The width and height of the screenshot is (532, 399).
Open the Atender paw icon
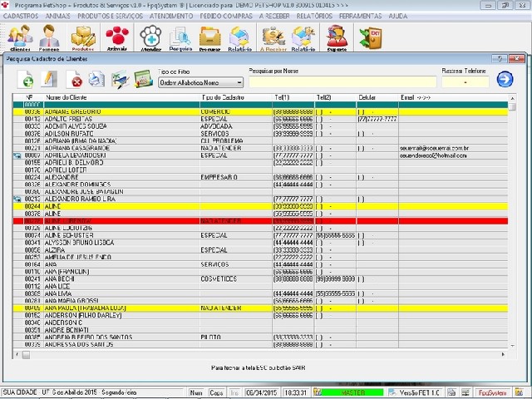(151, 37)
